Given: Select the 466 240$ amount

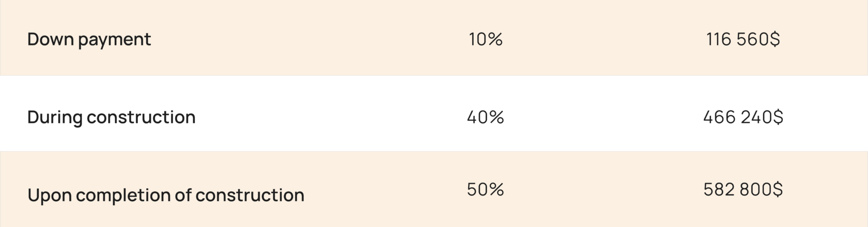Looking at the screenshot, I should (x=743, y=117).
